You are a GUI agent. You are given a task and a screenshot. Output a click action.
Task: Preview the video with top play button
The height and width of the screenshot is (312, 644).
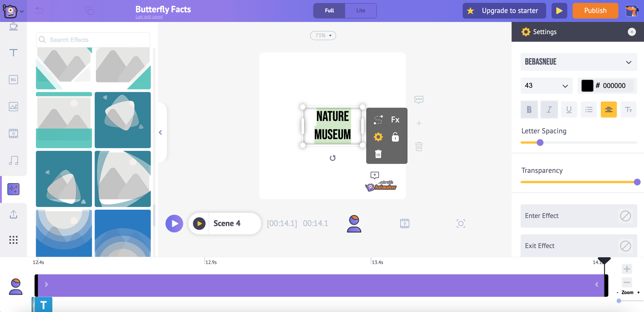coord(559,11)
